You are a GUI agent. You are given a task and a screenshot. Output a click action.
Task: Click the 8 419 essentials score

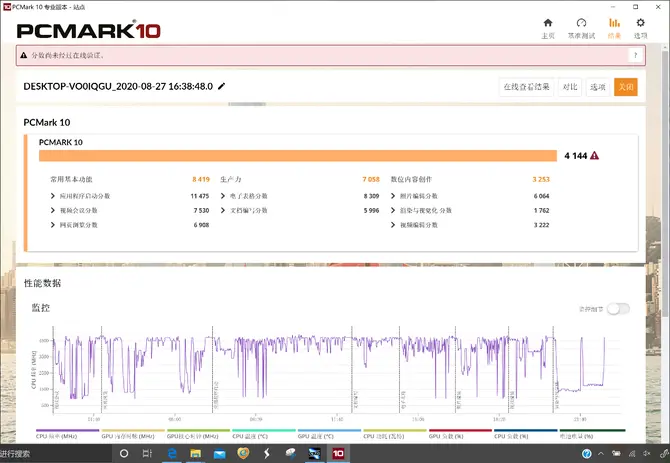(201, 179)
